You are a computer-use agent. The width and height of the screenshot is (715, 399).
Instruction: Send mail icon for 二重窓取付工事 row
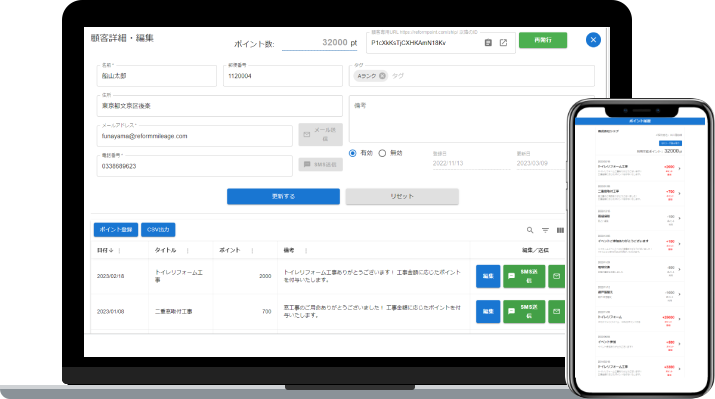(x=556, y=311)
